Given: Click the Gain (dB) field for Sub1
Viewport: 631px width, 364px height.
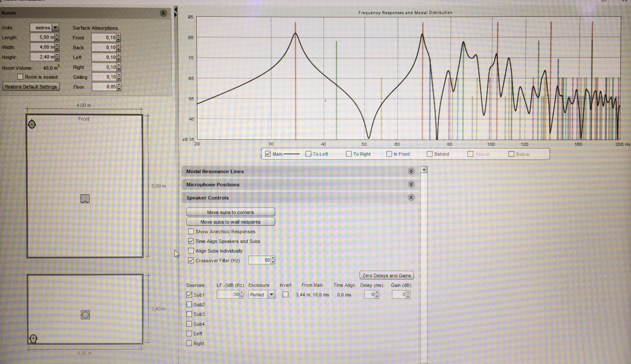Looking at the screenshot, I should click(399, 294).
